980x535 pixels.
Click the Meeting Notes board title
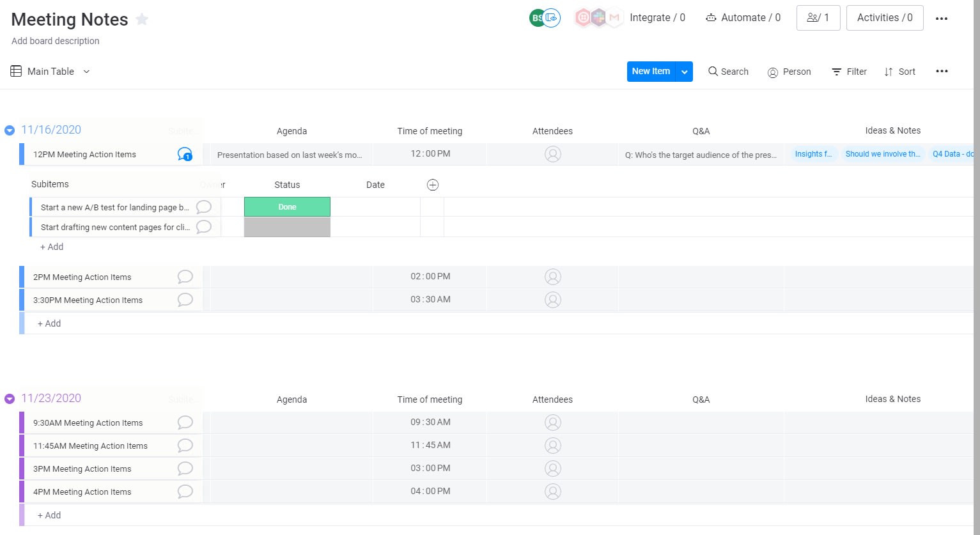pyautogui.click(x=70, y=20)
